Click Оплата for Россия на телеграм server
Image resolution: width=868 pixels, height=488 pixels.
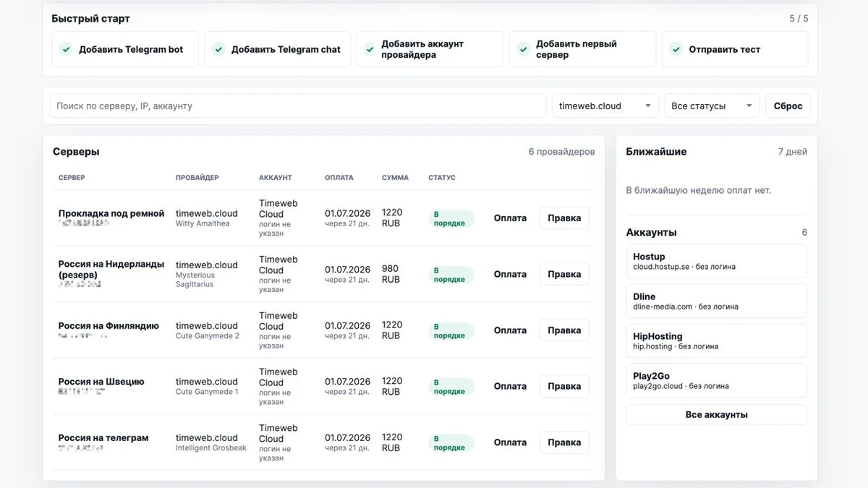[510, 442]
